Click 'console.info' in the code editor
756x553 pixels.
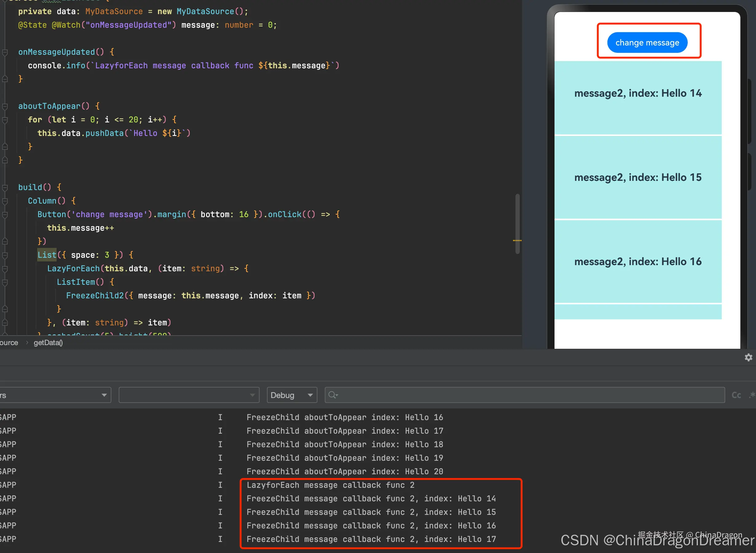[x=57, y=66]
